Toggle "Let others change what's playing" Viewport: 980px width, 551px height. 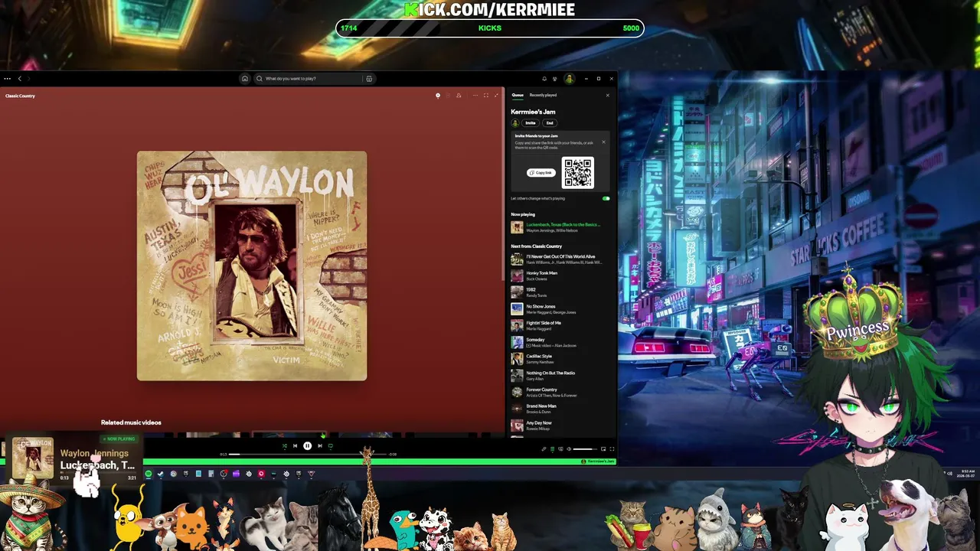point(606,198)
